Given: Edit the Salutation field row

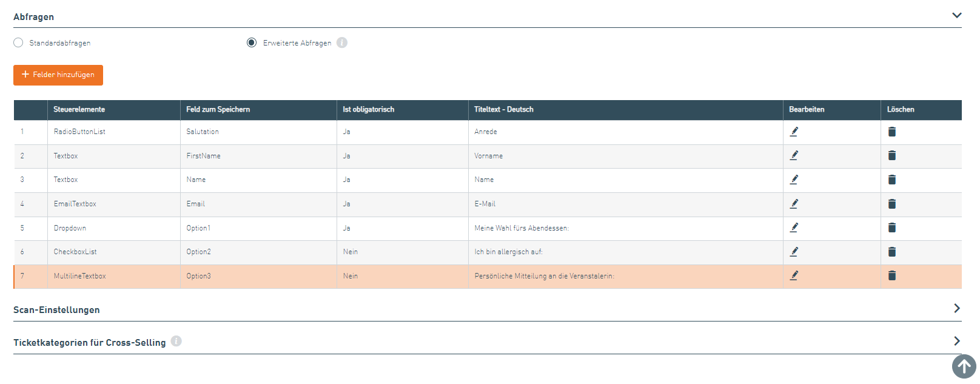Looking at the screenshot, I should click(x=794, y=132).
